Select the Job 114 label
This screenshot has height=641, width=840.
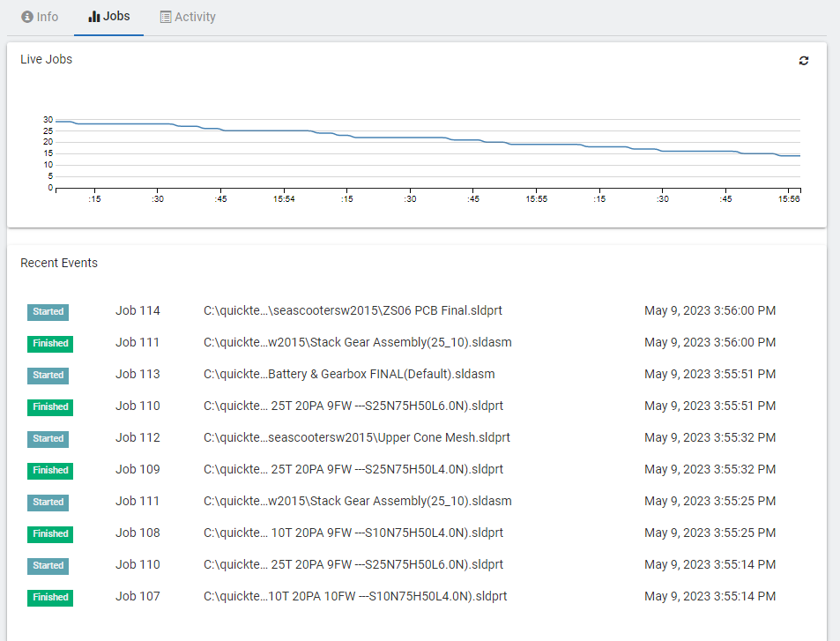(138, 310)
